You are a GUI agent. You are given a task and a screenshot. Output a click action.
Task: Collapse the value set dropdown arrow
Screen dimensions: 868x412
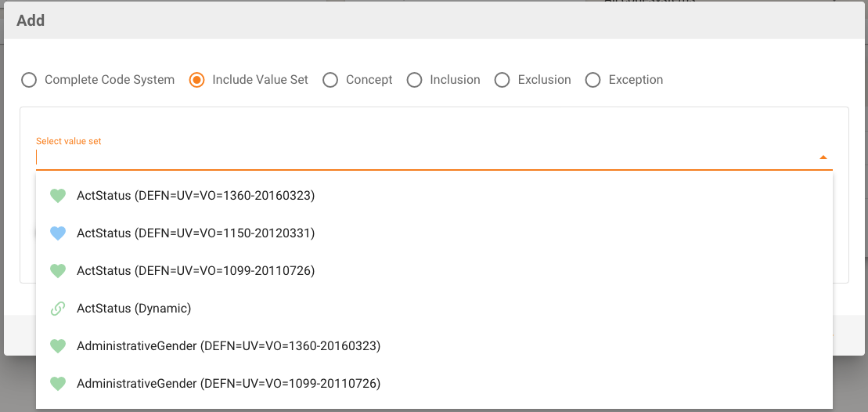coord(823,157)
